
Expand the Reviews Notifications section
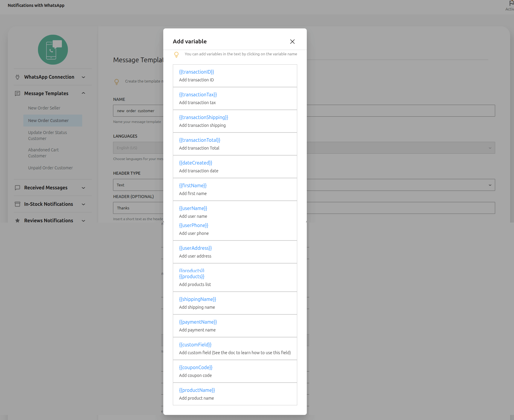(83, 221)
